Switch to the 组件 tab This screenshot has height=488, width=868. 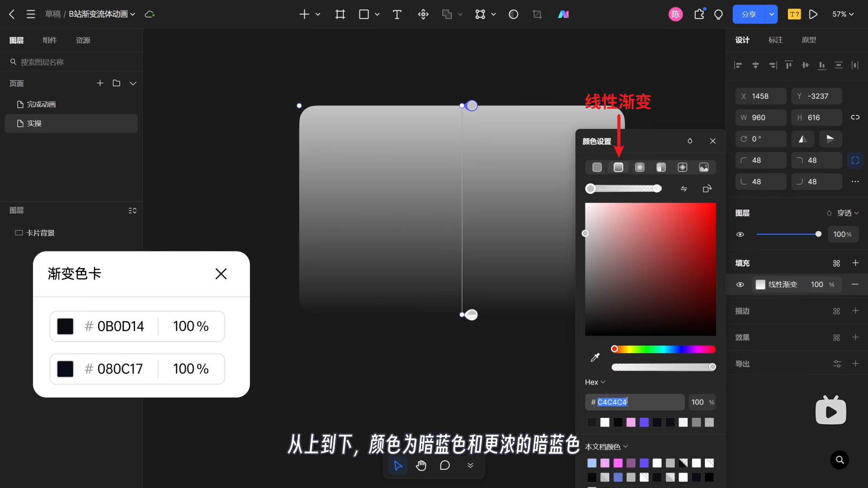[x=50, y=40]
